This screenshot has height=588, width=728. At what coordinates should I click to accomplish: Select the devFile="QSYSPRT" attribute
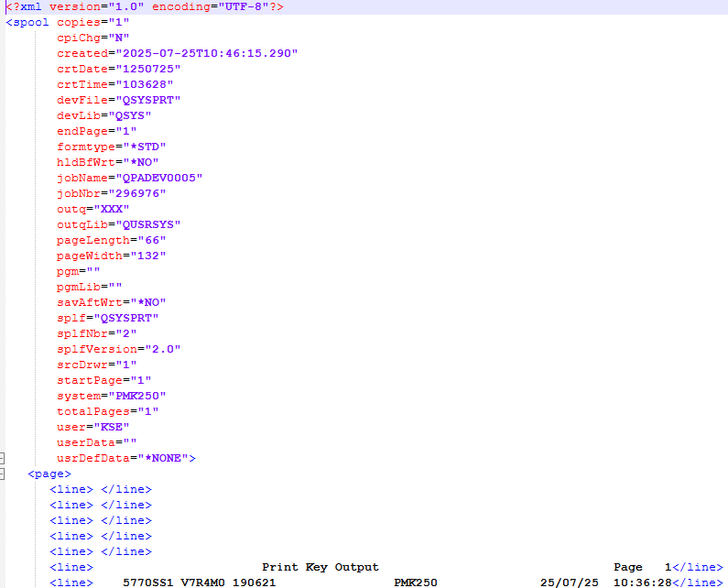pyautogui.click(x=118, y=100)
